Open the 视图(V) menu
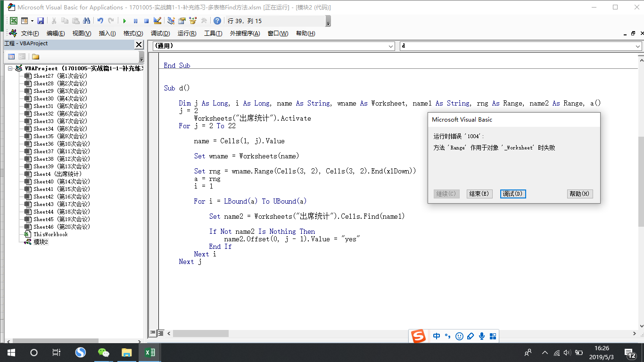644x362 pixels. click(82, 33)
